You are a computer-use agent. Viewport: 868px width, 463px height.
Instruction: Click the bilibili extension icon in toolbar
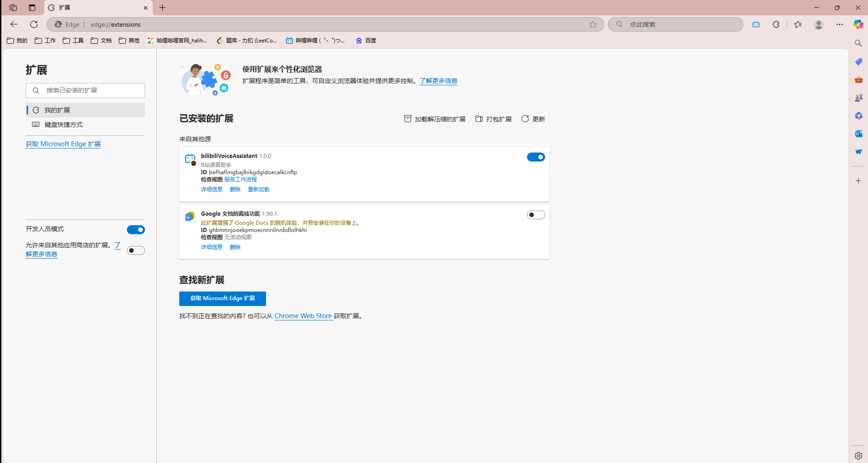point(756,24)
